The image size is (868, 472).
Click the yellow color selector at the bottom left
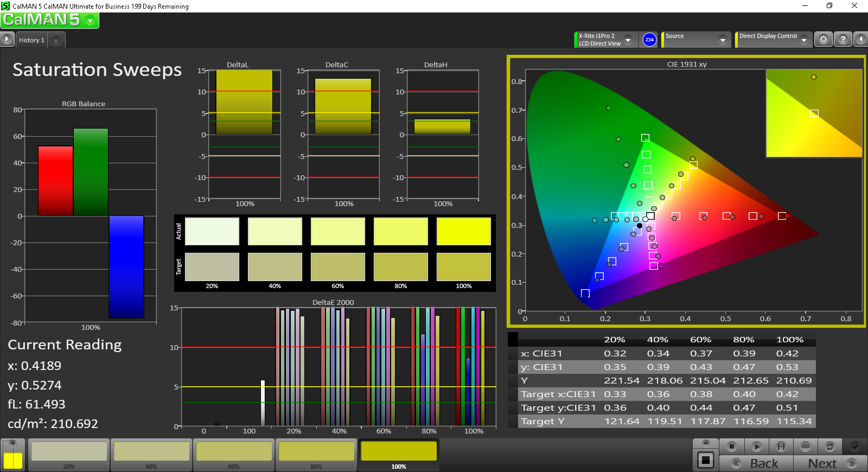(x=13, y=461)
